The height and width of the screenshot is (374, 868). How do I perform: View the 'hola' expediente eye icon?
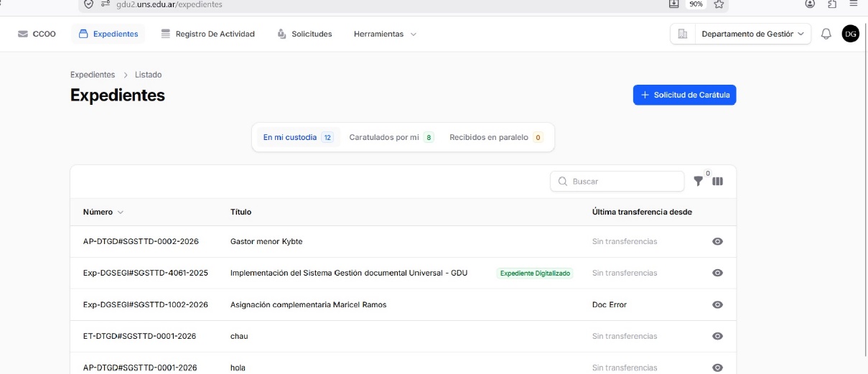pyautogui.click(x=717, y=368)
